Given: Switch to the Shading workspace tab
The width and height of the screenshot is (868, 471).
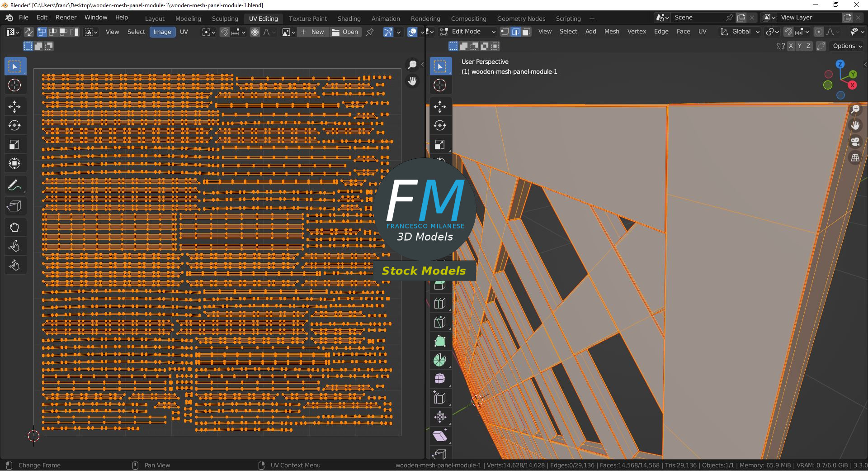Looking at the screenshot, I should tap(348, 19).
